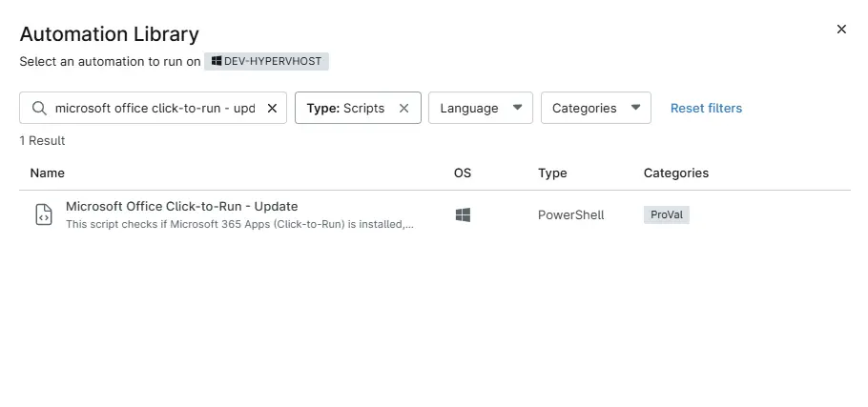Viewport: 868px width, 407px height.
Task: Select Microsoft Office Click-to-Run - Update script
Action: coord(182,207)
